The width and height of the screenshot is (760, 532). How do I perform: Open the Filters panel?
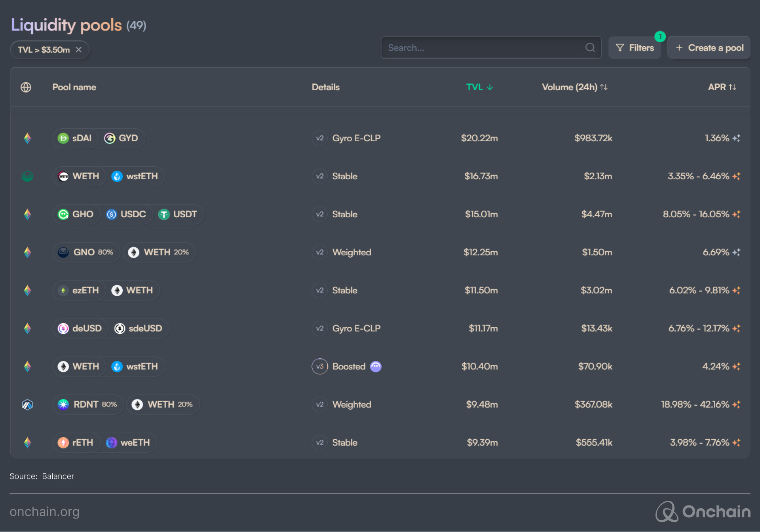[635, 47]
